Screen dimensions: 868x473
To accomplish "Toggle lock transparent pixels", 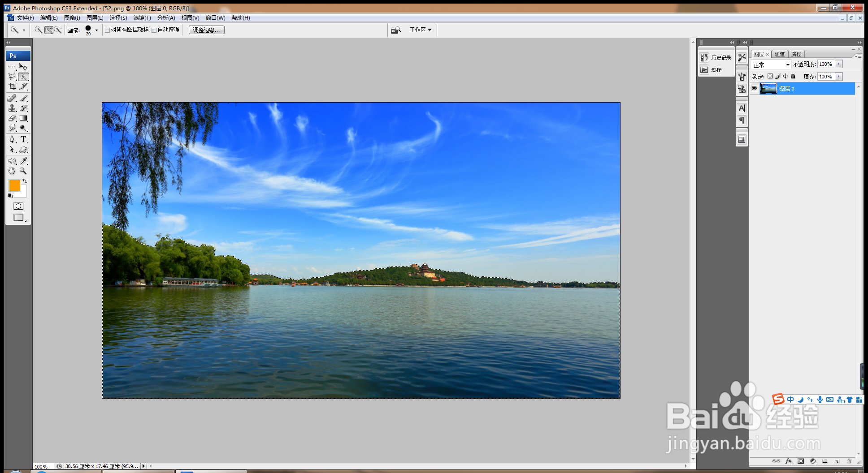I will pos(770,76).
